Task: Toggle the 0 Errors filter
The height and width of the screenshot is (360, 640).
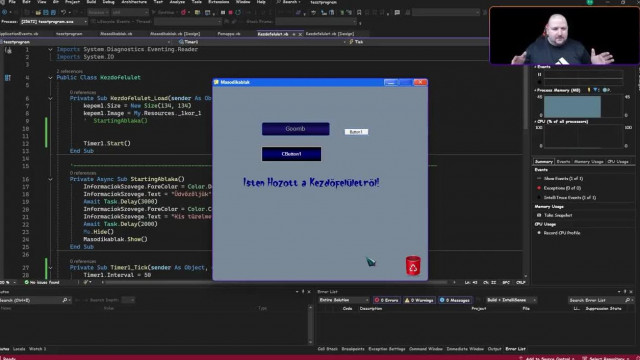Action: pyautogui.click(x=387, y=300)
